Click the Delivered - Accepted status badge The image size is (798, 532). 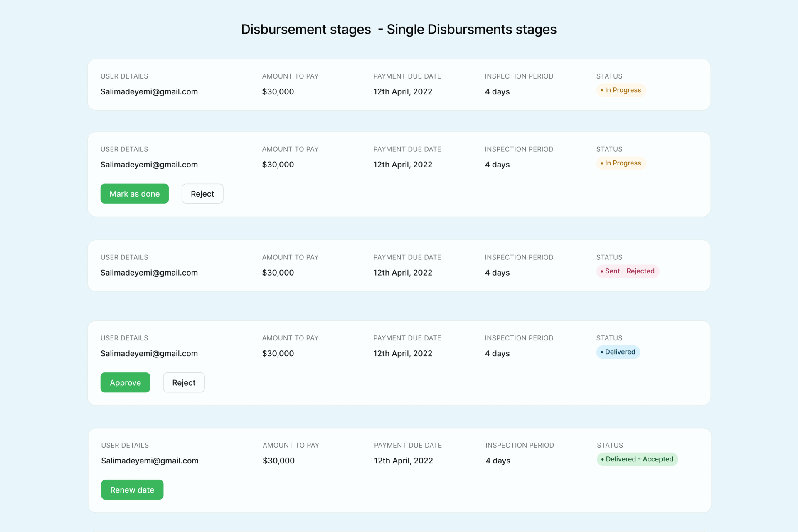tap(637, 459)
